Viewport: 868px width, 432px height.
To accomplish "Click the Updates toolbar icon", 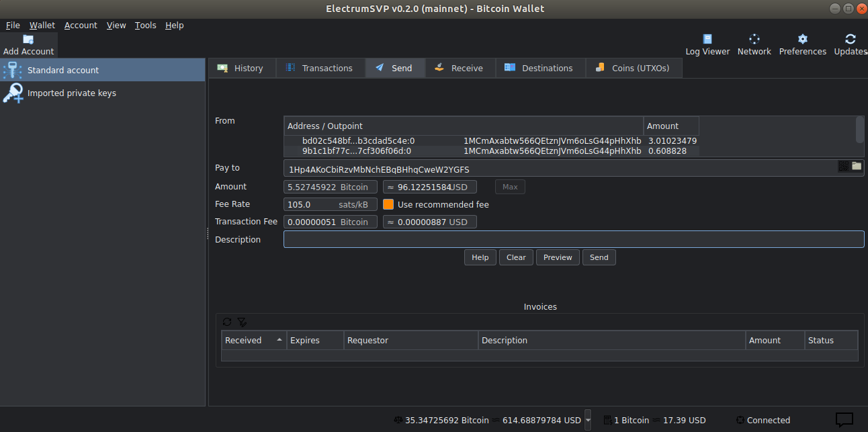I will (851, 39).
